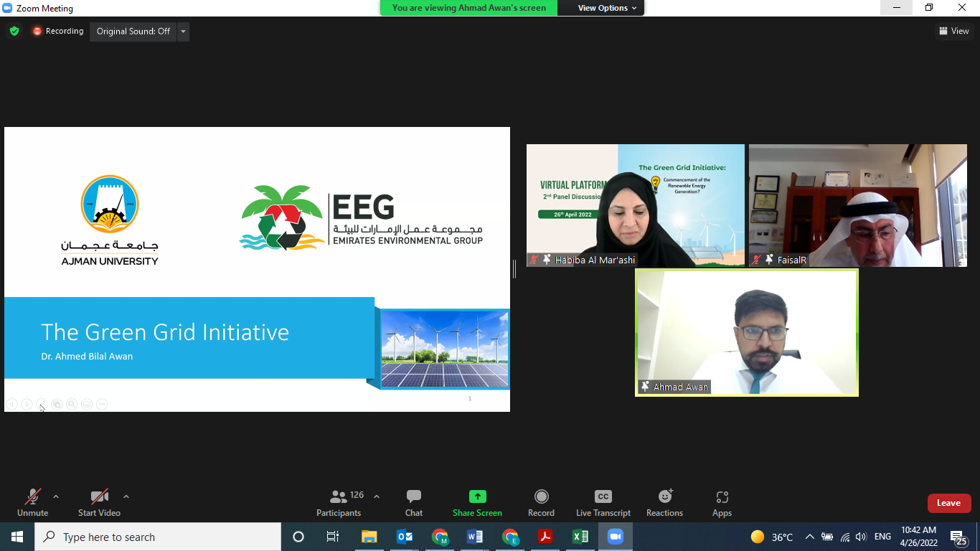Open the Participants list

pyautogui.click(x=339, y=502)
